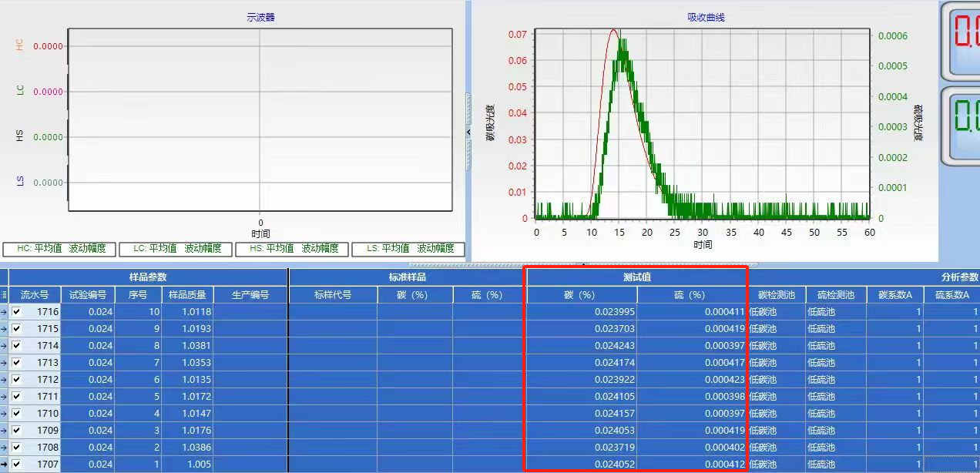Click the row selector arrow beside record 1707
The image size is (980, 473).
pyautogui.click(x=3, y=464)
